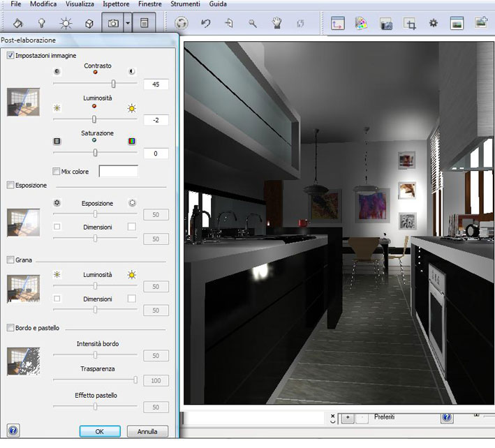The height and width of the screenshot is (448, 495).
Task: Select the hand pan tool
Action: click(x=276, y=23)
